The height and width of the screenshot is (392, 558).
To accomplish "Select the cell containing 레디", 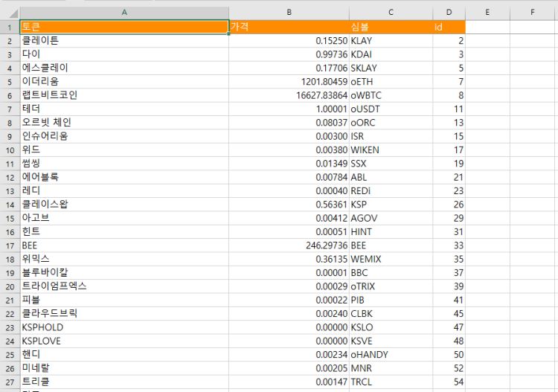I will (x=124, y=190).
